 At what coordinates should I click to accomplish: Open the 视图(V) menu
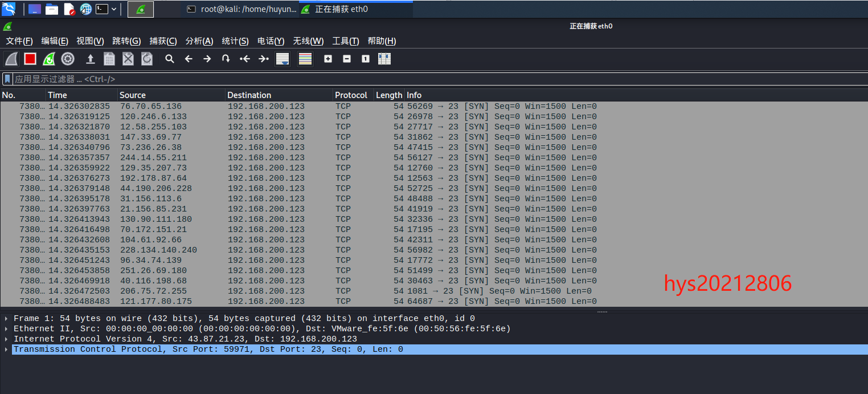90,41
